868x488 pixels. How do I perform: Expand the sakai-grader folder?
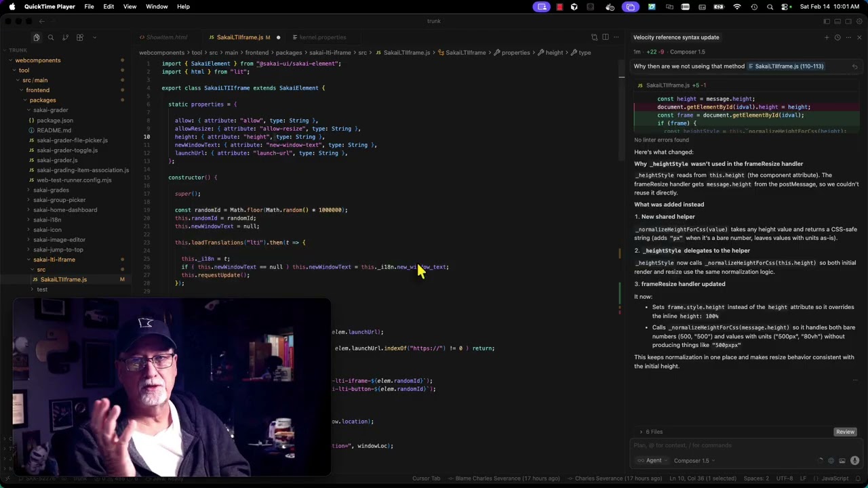click(x=51, y=110)
